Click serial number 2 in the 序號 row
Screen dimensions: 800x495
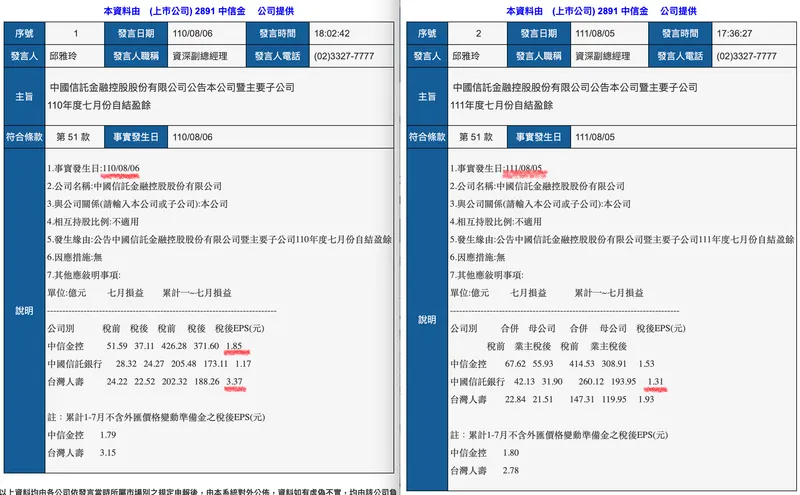coord(478,34)
